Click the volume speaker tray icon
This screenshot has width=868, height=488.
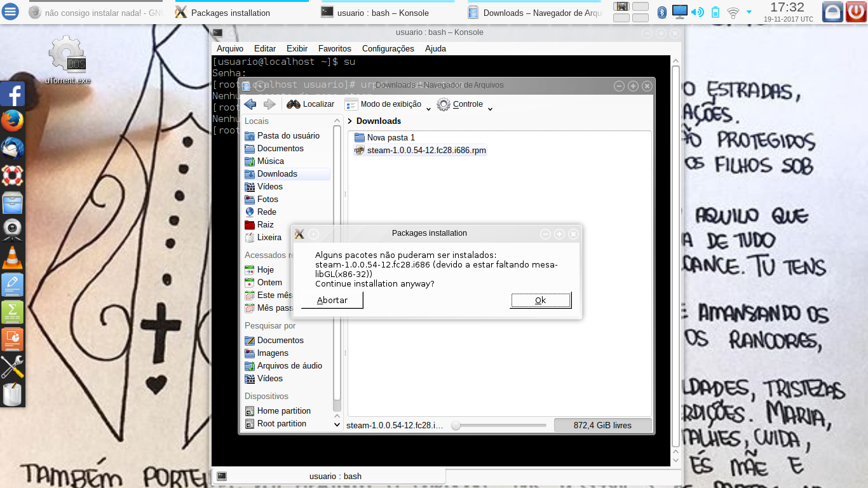[x=698, y=12]
